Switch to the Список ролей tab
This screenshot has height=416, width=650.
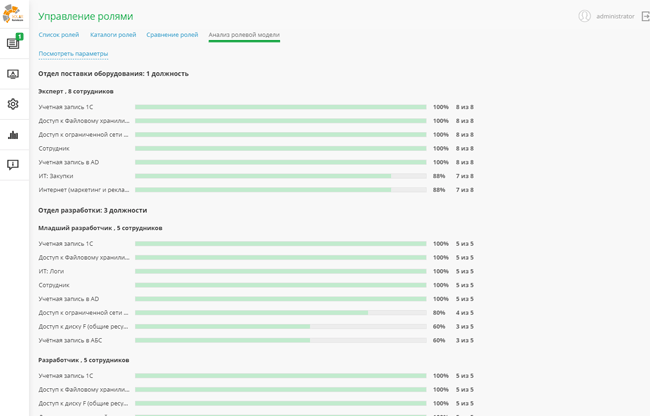[59, 35]
